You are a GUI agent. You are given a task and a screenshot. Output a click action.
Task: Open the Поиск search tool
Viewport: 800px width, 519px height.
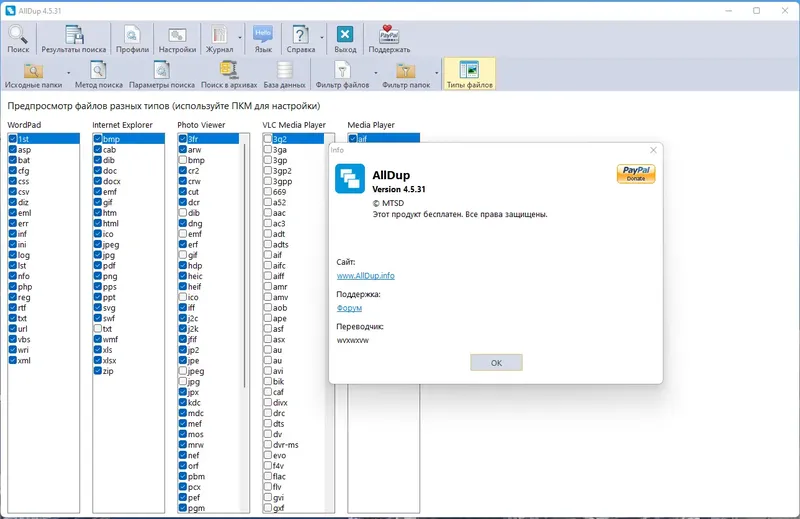coord(18,39)
